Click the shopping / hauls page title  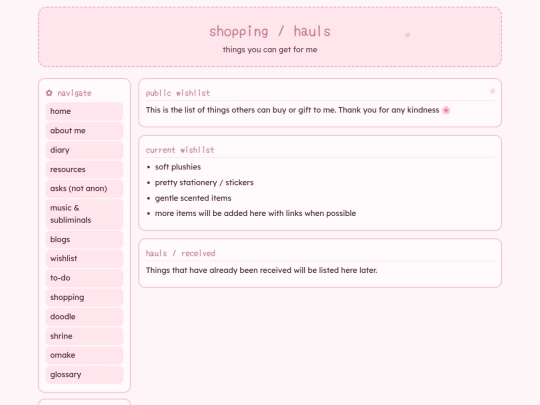pos(270,31)
